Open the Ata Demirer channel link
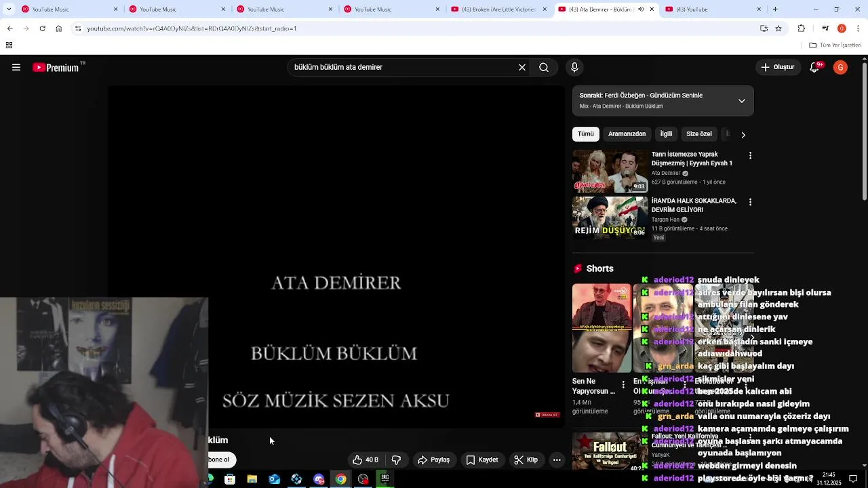The height and width of the screenshot is (488, 868). [x=666, y=173]
